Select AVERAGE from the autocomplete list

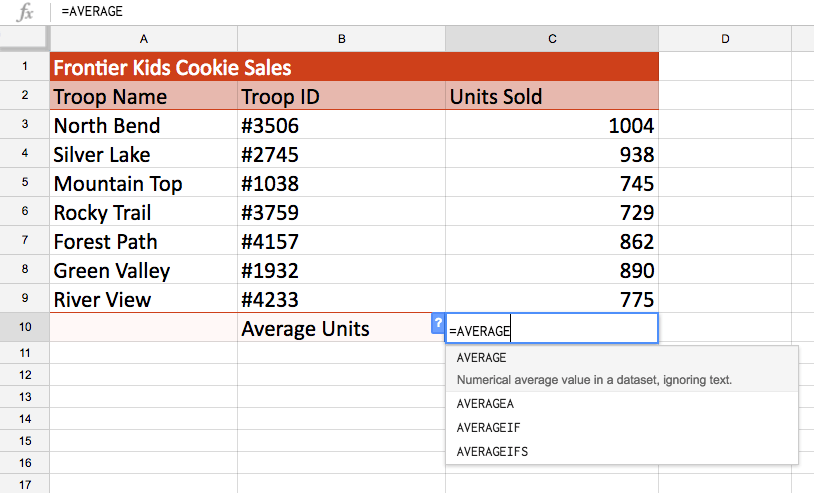(481, 358)
